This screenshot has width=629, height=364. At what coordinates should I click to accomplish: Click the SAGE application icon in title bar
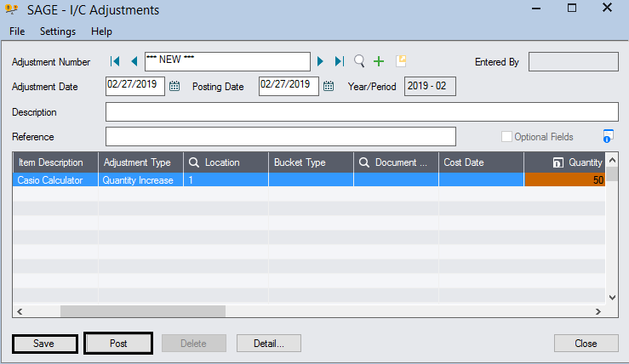tap(12, 9)
